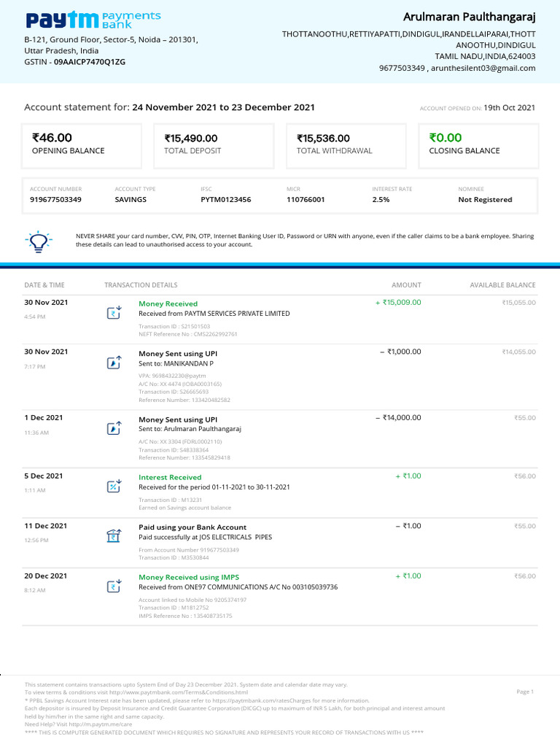The height and width of the screenshot is (747, 560).
Task: Click the UPI icon for MANIKANDAN P transaction
Action: click(x=114, y=363)
